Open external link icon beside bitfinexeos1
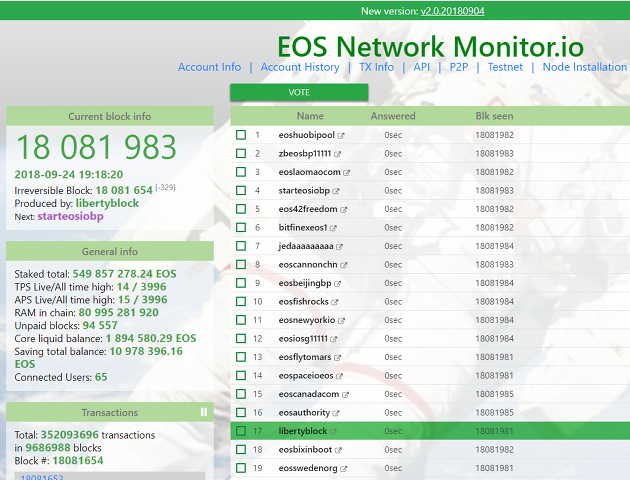The height and width of the screenshot is (480, 630). tap(333, 228)
